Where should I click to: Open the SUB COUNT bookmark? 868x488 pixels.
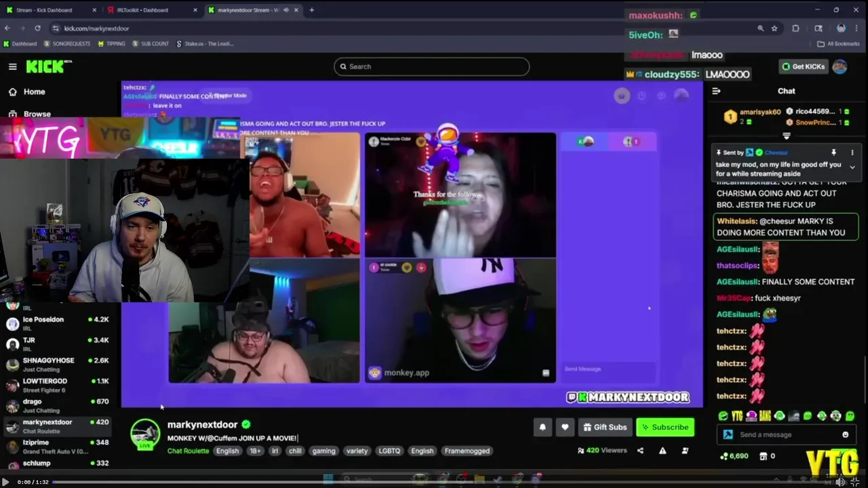[151, 44]
